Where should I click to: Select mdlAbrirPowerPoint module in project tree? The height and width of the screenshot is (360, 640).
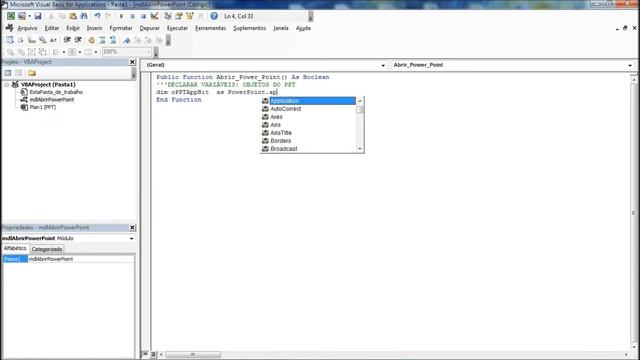(x=52, y=100)
